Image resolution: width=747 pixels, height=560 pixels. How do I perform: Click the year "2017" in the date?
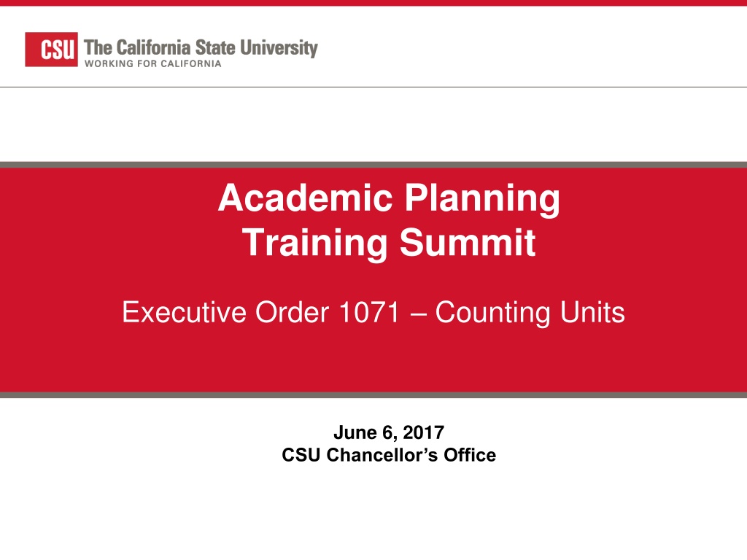tap(424, 432)
